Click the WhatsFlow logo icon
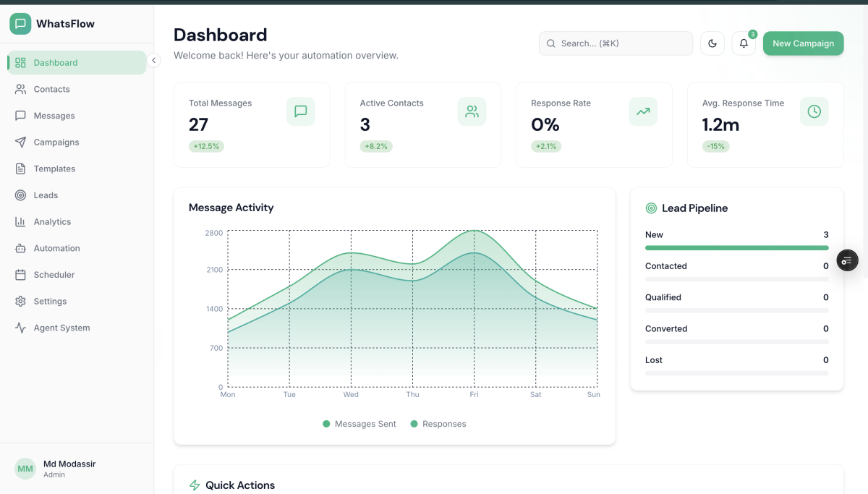This screenshot has height=494, width=868. pos(20,24)
